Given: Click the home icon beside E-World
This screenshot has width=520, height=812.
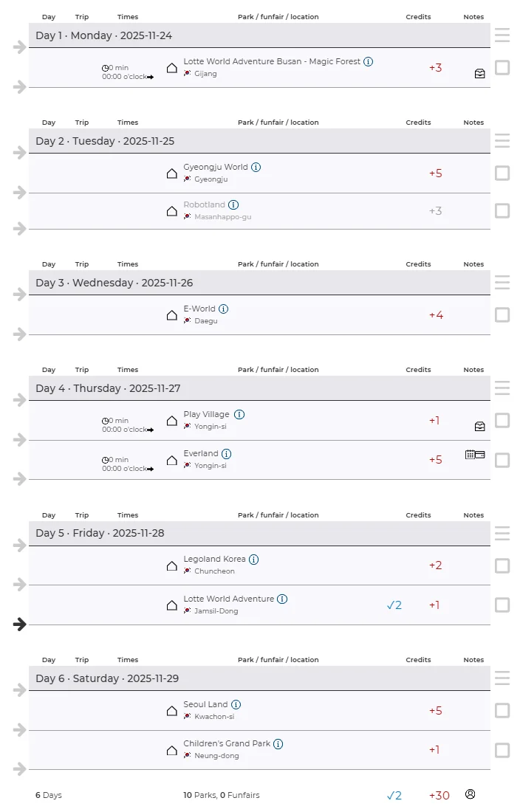Looking at the screenshot, I should (x=172, y=315).
